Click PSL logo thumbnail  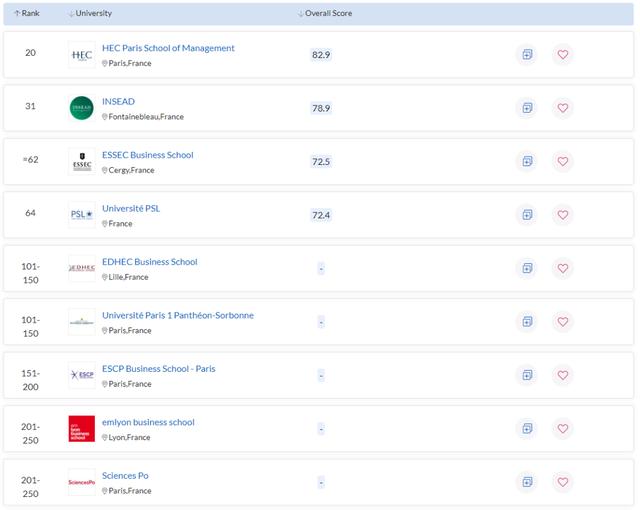pos(82,215)
